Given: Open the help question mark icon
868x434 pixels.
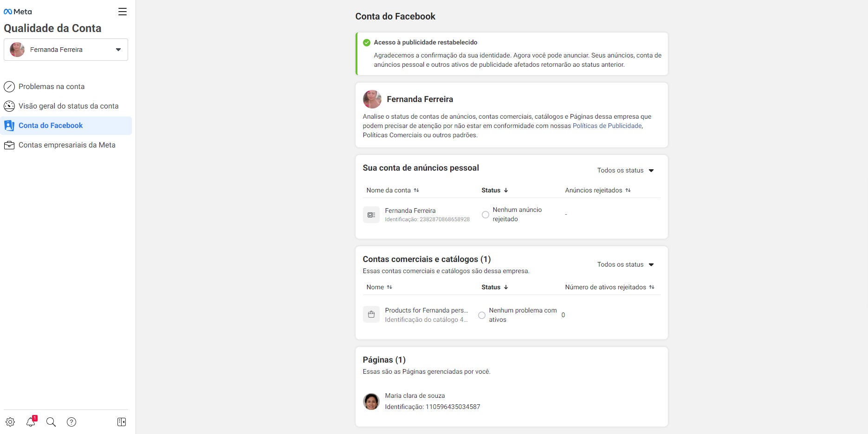Looking at the screenshot, I should point(71,422).
